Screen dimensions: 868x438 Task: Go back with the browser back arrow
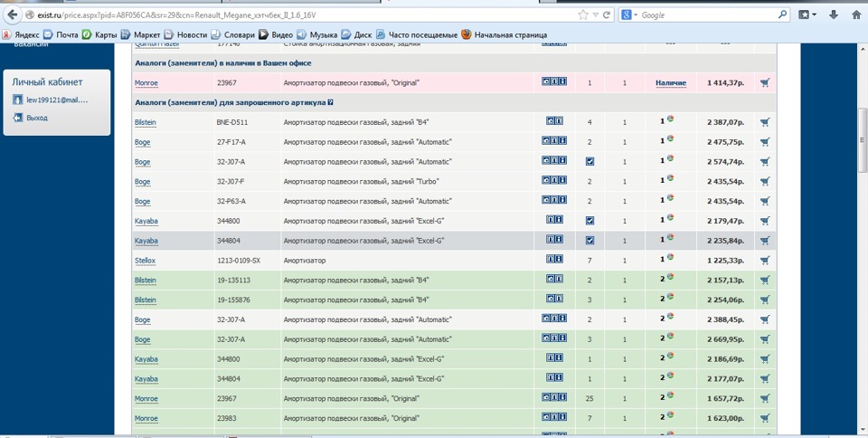(x=12, y=15)
